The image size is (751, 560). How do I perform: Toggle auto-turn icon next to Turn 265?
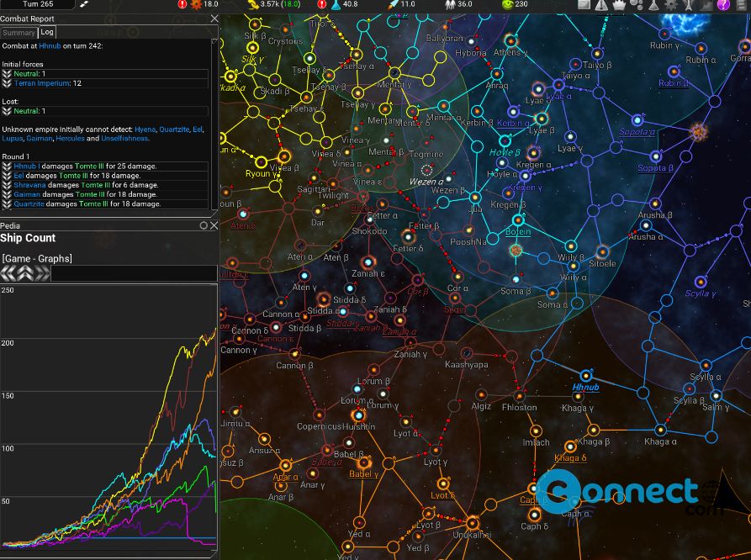point(84,4)
